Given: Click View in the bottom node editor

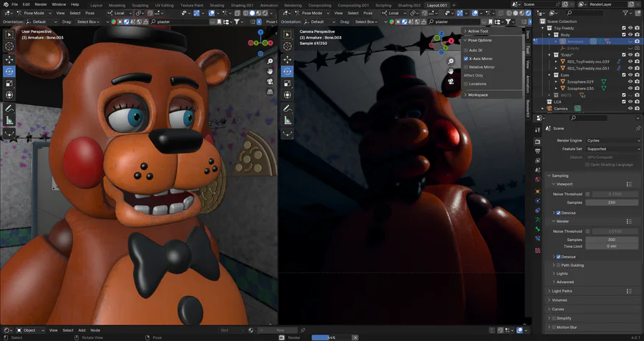Looking at the screenshot, I should click(x=54, y=330).
